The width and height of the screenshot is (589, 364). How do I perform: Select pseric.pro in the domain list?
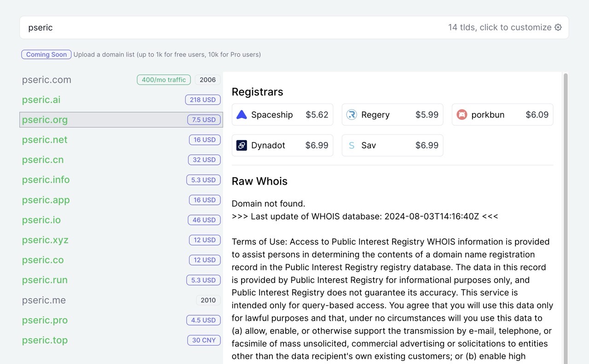coord(121,320)
